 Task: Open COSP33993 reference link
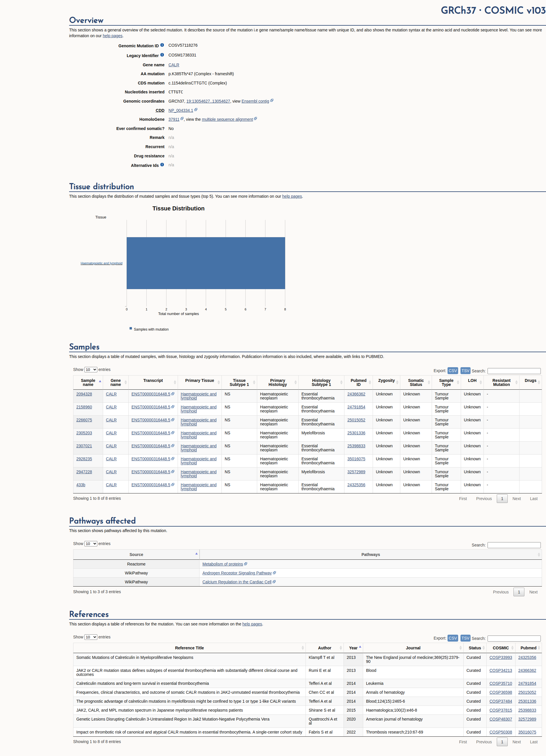500,658
